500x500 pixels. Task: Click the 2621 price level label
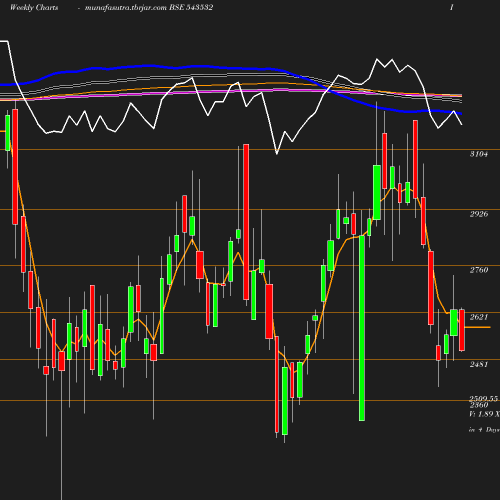[479, 317]
